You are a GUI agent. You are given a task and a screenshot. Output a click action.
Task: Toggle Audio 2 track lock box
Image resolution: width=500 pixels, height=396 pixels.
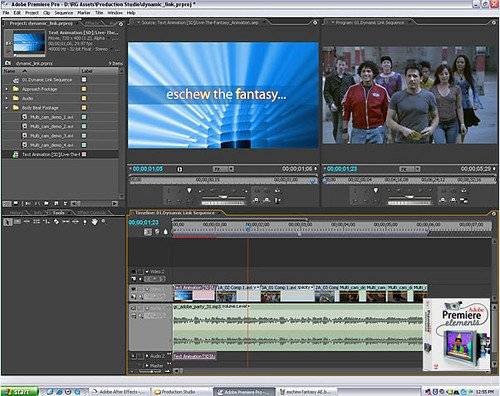[141, 356]
